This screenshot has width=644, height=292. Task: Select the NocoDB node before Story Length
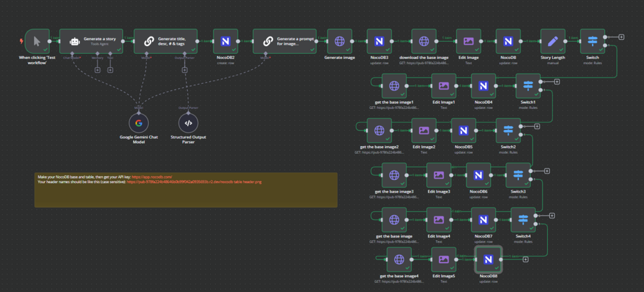pyautogui.click(x=508, y=41)
